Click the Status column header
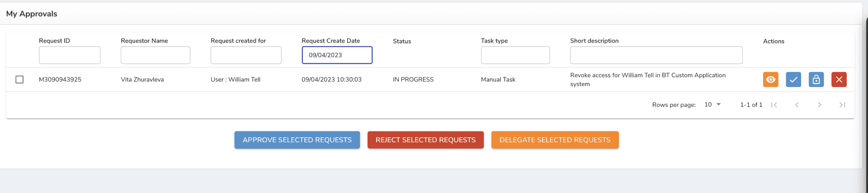868x193 pixels. point(402,41)
